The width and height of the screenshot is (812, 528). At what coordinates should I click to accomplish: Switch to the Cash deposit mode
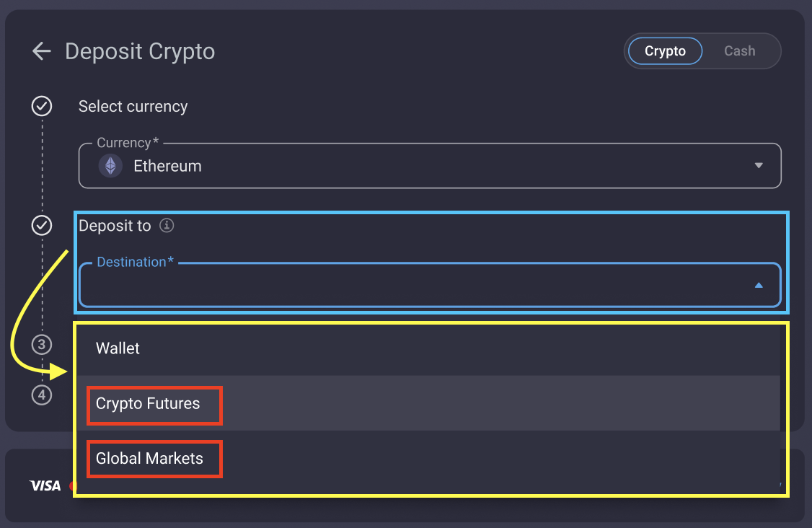click(739, 51)
